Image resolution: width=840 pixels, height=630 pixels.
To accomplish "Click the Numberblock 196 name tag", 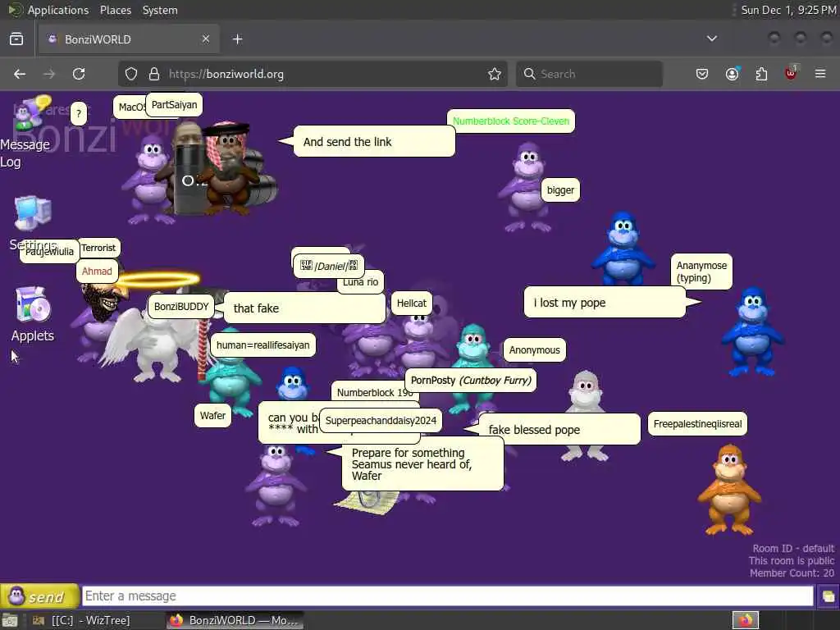I will pyautogui.click(x=374, y=392).
